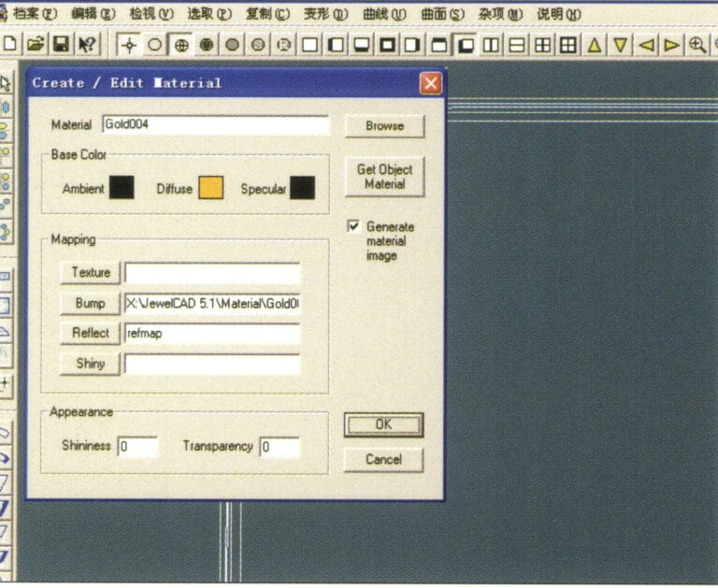Image resolution: width=718 pixels, height=588 pixels.
Task: Click the Bump mapping button
Action: pyautogui.click(x=91, y=303)
